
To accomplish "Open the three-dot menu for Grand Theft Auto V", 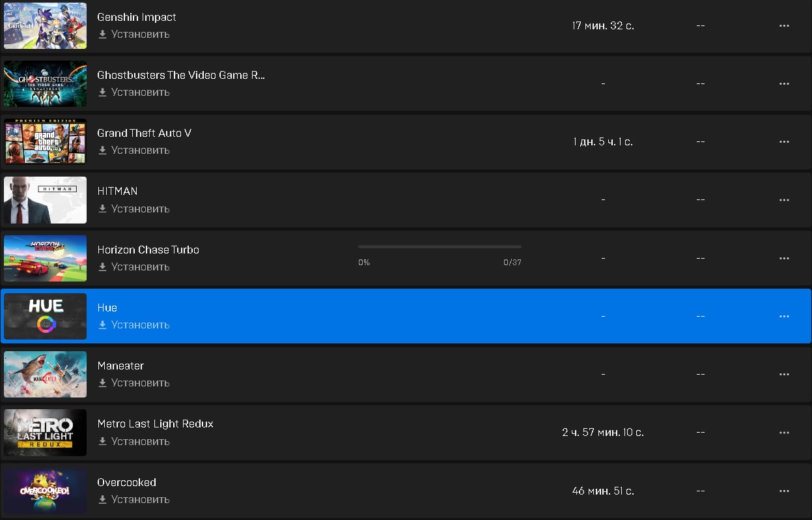I will click(x=784, y=141).
